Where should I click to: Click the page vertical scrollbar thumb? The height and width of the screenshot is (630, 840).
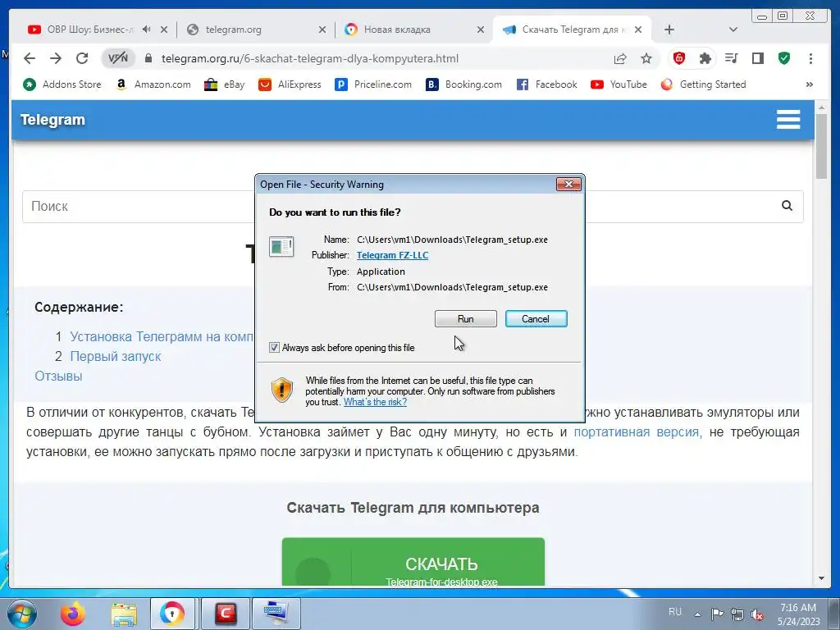click(x=821, y=146)
